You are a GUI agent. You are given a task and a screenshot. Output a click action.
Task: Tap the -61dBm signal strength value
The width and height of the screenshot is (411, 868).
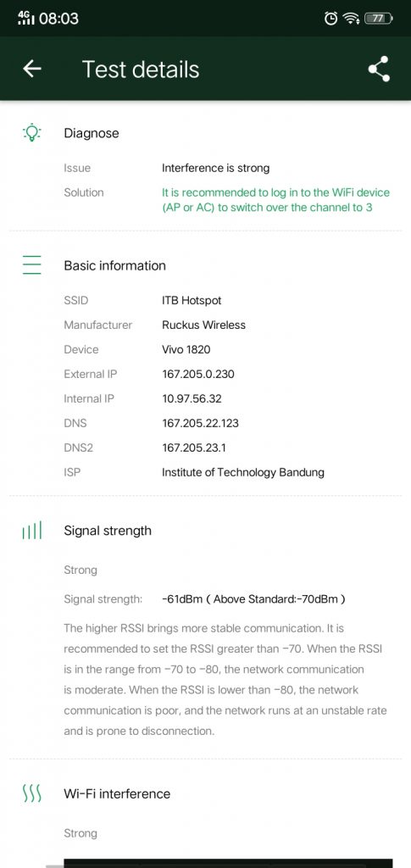182,599
